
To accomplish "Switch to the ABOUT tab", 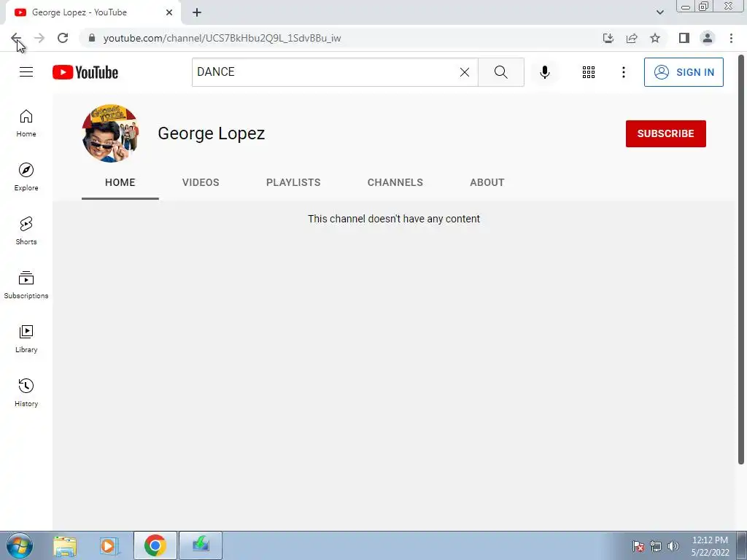I will (487, 182).
